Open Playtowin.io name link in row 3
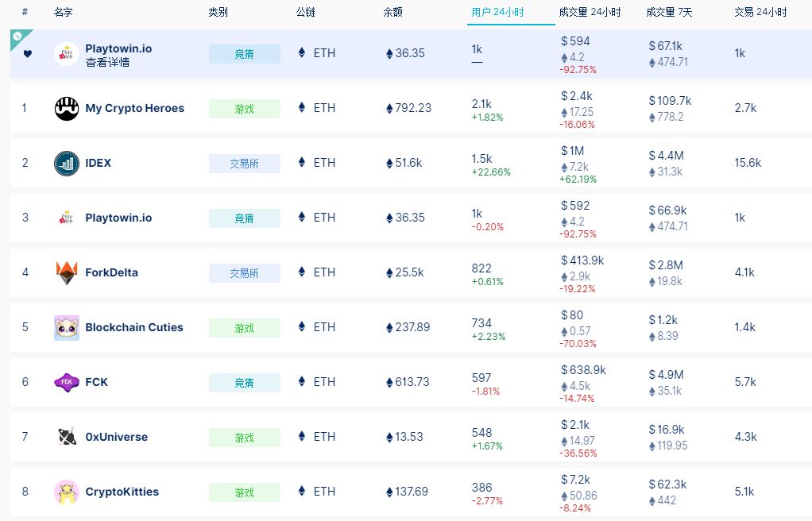 pyautogui.click(x=118, y=218)
